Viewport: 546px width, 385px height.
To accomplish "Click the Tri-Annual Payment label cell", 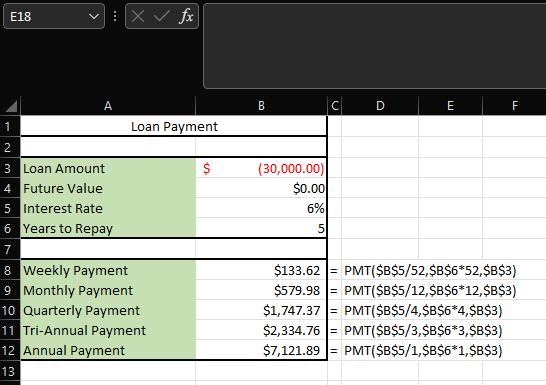I will 108,330.
